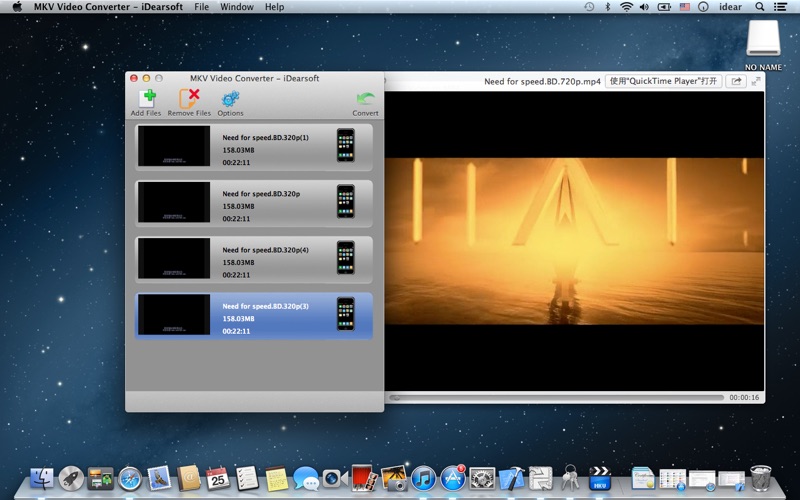Image resolution: width=800 pixels, height=500 pixels.
Task: Click the Time Machine menu bar icon
Action: tap(589, 7)
